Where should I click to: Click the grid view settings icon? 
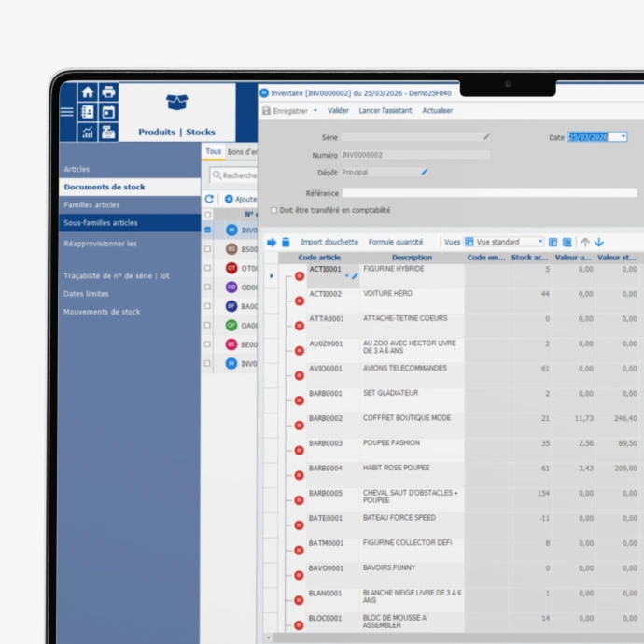[x=553, y=243]
